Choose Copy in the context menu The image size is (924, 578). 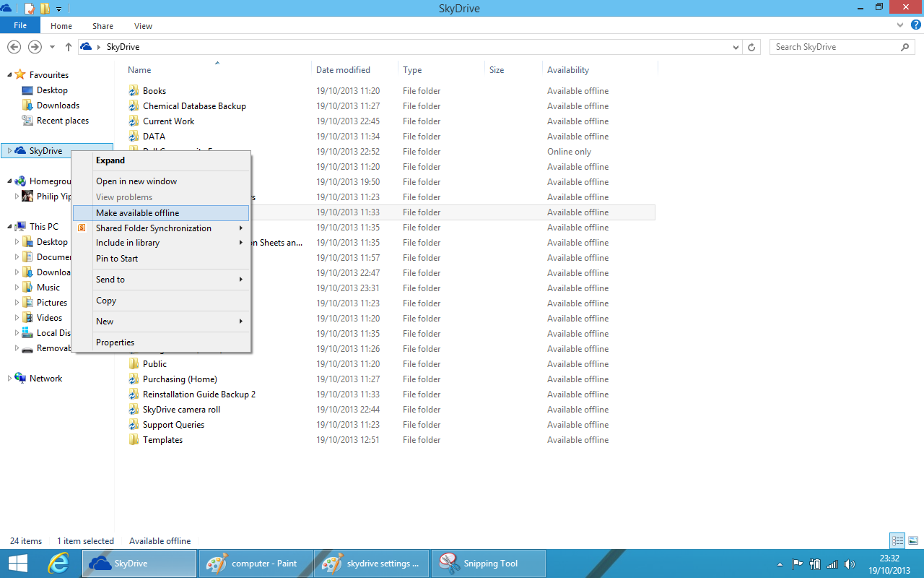[x=161, y=301]
